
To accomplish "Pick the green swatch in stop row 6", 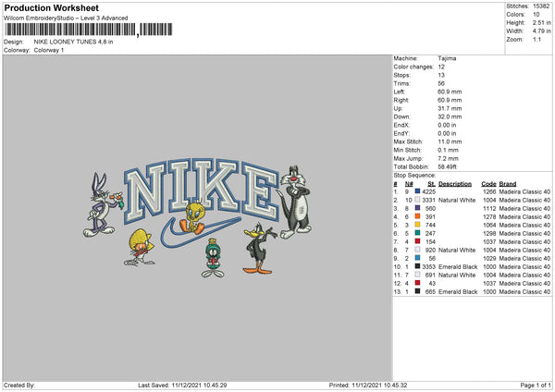I will (x=418, y=233).
